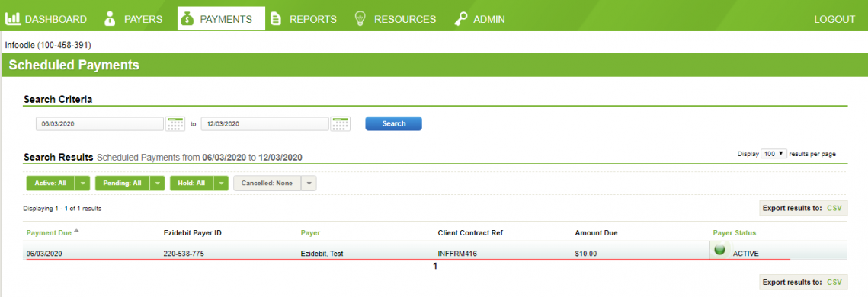Click the Payers person icon
This screenshot has width=868, height=297.
(x=111, y=18)
